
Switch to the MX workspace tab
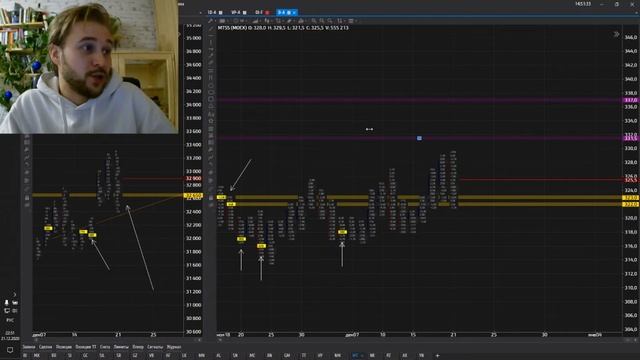click(37, 356)
